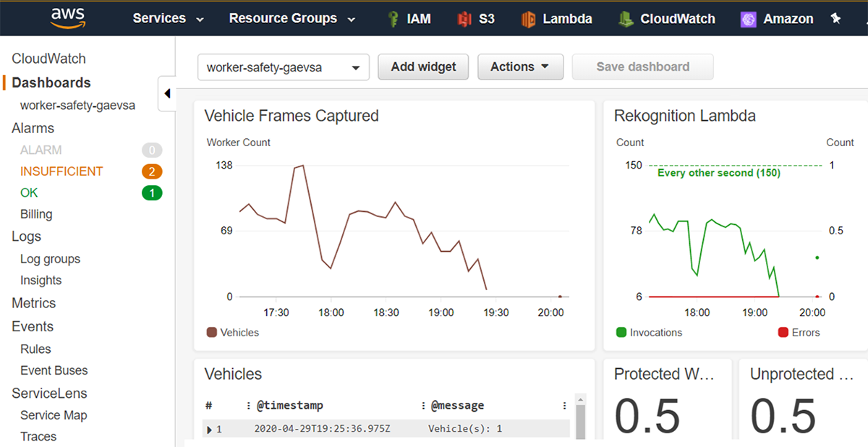The image size is (868, 447).
Task: Toggle the Invocations green legend swatch
Action: [621, 333]
